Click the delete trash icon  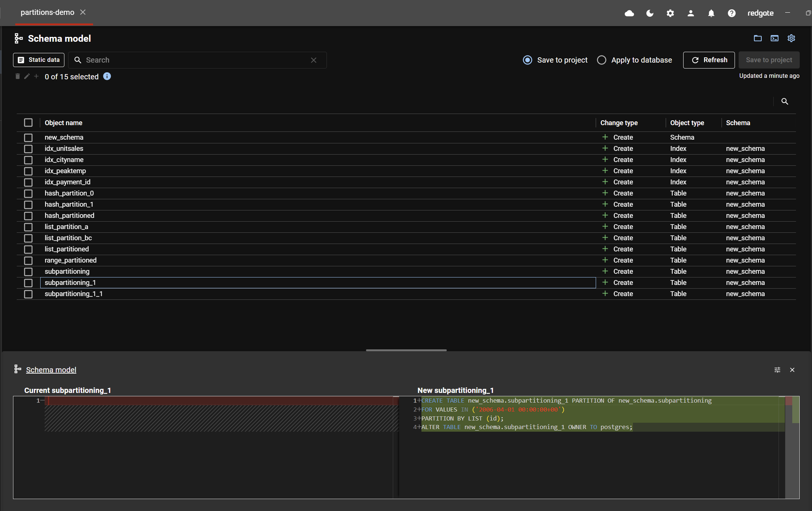coord(17,76)
